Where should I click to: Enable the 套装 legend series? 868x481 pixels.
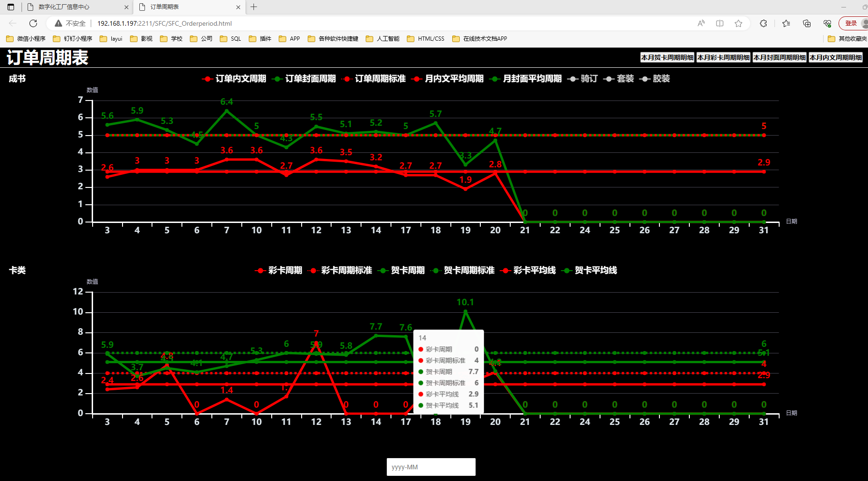[618, 79]
